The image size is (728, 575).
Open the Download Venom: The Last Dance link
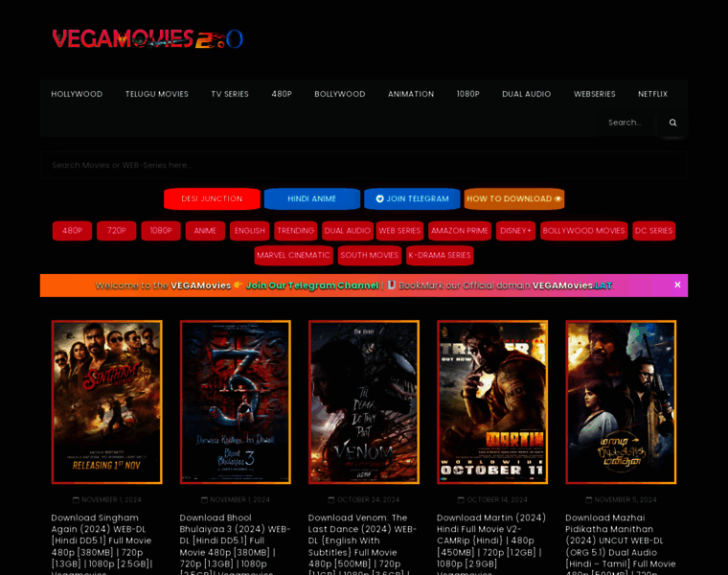(363, 544)
